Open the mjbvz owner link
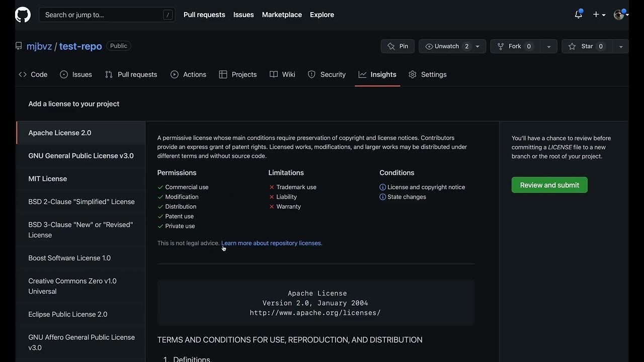Image resolution: width=644 pixels, height=362 pixels. coord(39,46)
